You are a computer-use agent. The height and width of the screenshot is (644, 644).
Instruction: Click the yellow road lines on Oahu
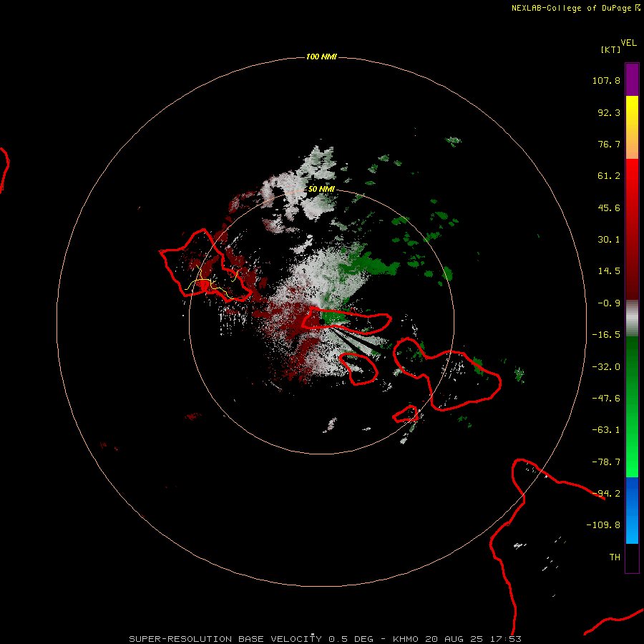click(x=213, y=283)
